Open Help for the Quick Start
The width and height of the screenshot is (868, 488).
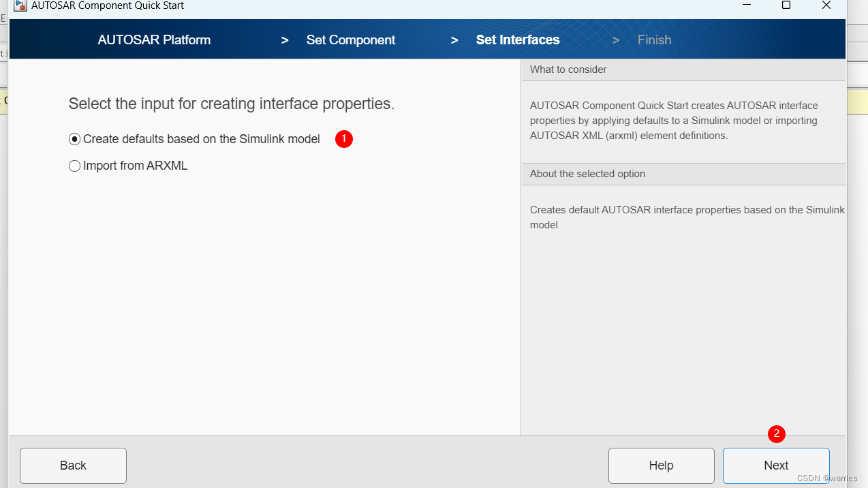pyautogui.click(x=661, y=466)
